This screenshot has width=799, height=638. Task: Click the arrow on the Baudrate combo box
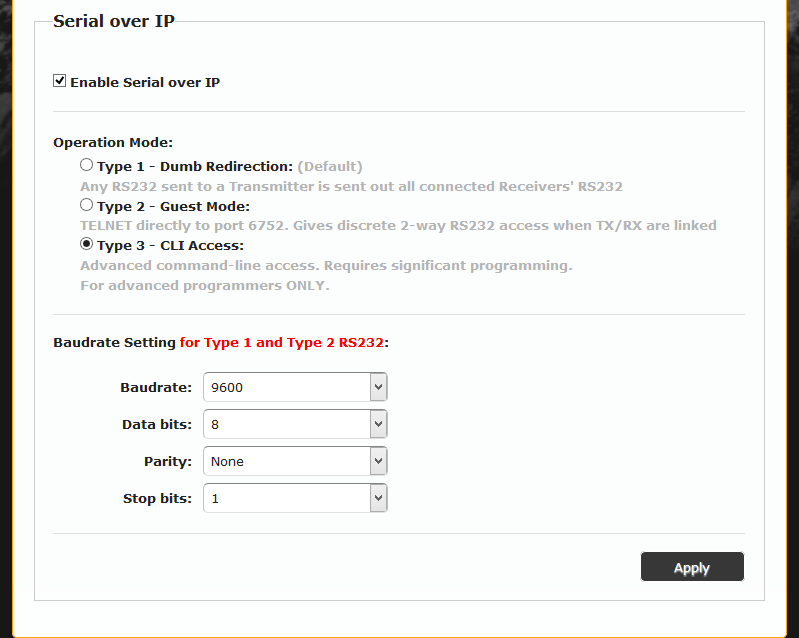[378, 387]
